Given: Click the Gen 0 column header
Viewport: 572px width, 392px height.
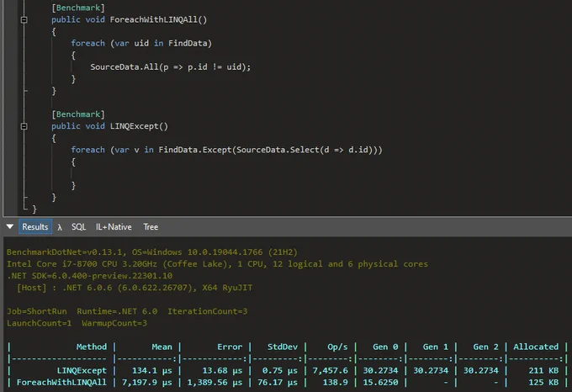Looking at the screenshot, I should tap(385, 347).
